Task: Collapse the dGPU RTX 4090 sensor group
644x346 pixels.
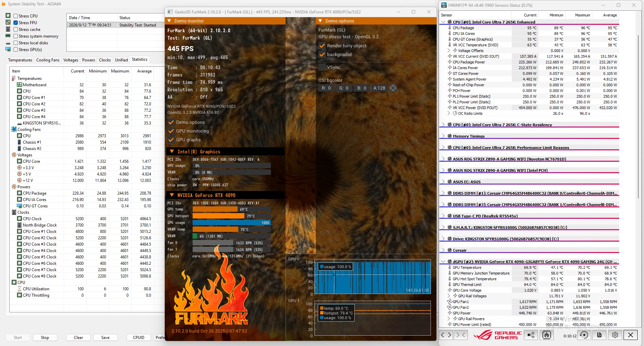Action: (x=443, y=261)
